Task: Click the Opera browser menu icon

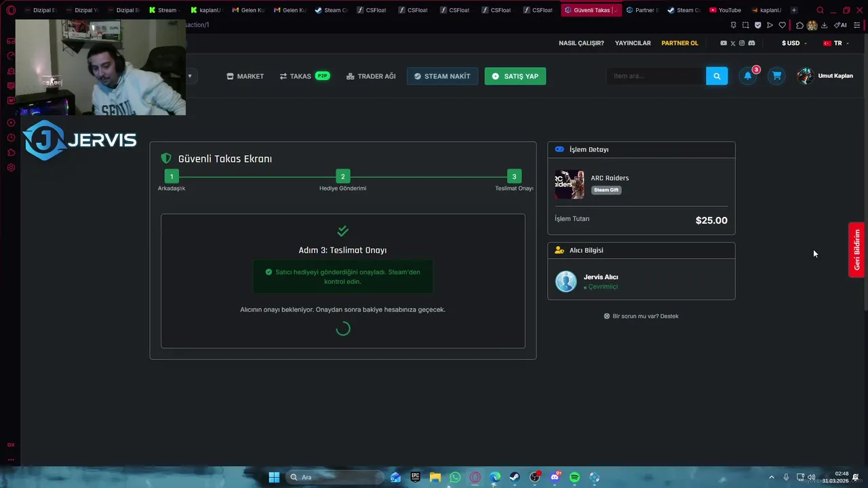Action: pos(11,10)
